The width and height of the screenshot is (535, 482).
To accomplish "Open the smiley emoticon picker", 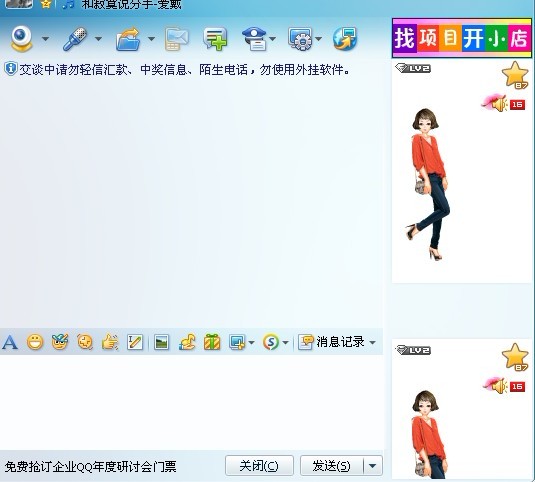I will [x=35, y=342].
